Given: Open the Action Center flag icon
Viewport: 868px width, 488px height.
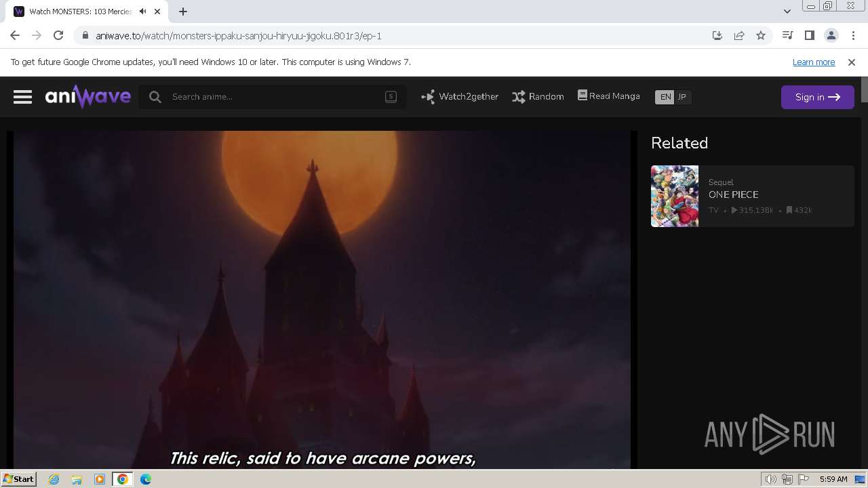Looking at the screenshot, I should tap(804, 479).
